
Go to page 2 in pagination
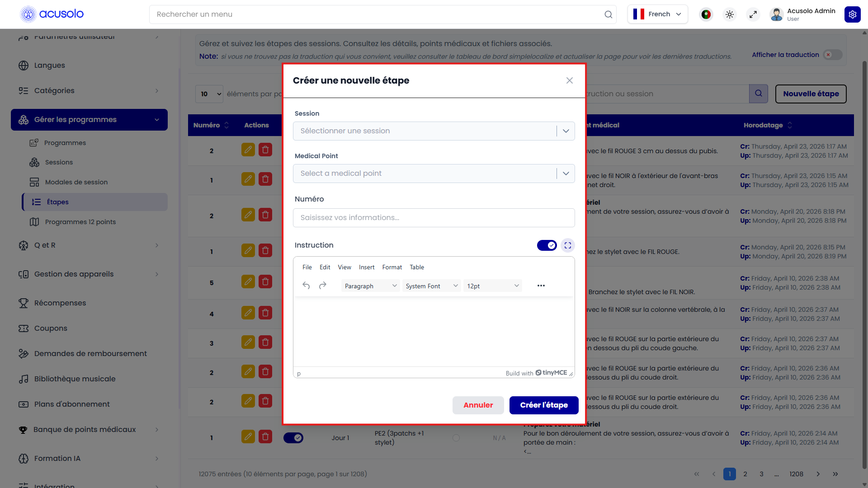tap(745, 474)
